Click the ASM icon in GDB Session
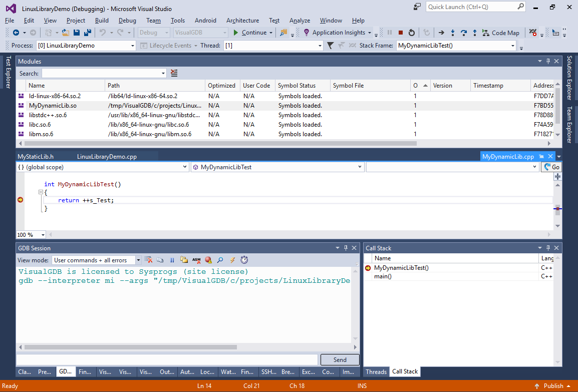 click(x=196, y=260)
